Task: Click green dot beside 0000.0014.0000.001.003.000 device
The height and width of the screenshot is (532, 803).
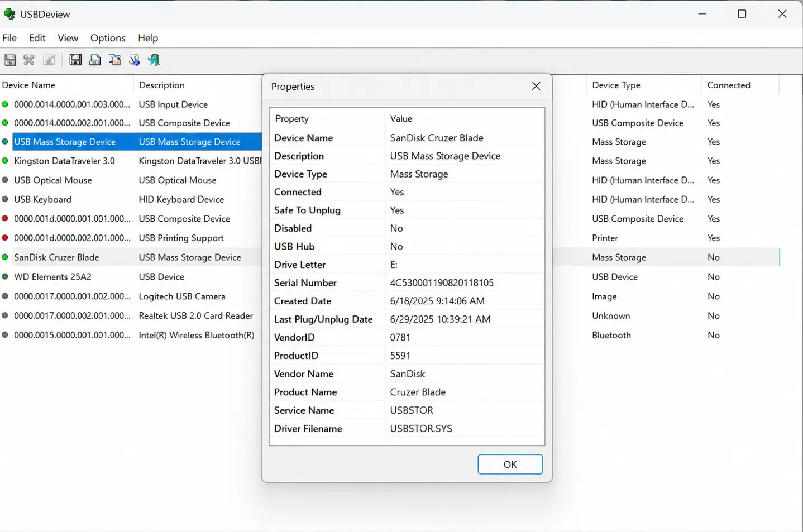Action: pos(5,104)
